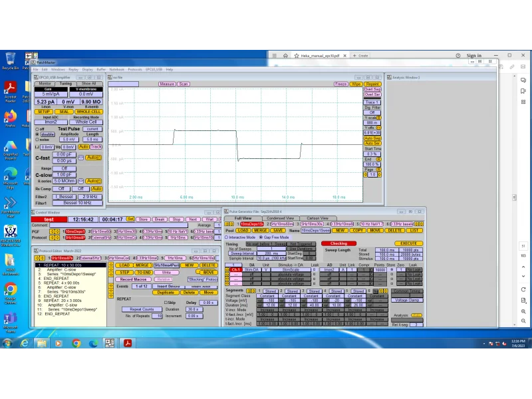Screen dimensions: 532x399
Task: Open the Protocols menu in PatchMaster
Action: (x=135, y=69)
